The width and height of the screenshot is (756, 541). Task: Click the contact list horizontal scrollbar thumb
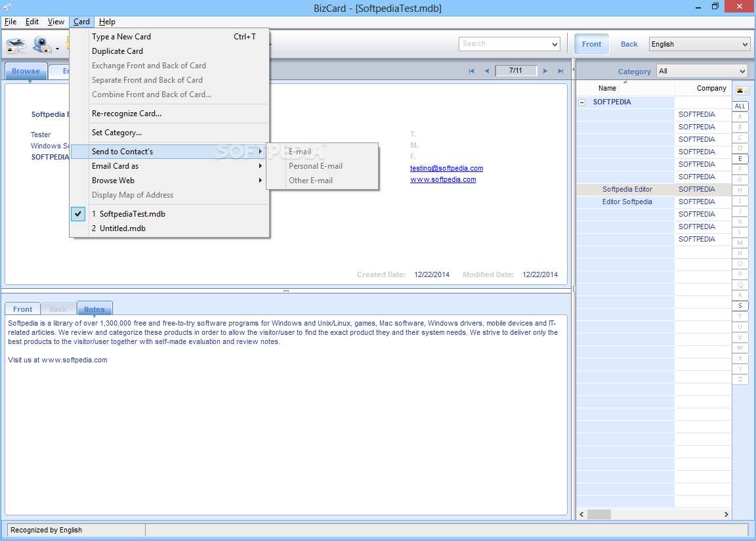coord(598,515)
